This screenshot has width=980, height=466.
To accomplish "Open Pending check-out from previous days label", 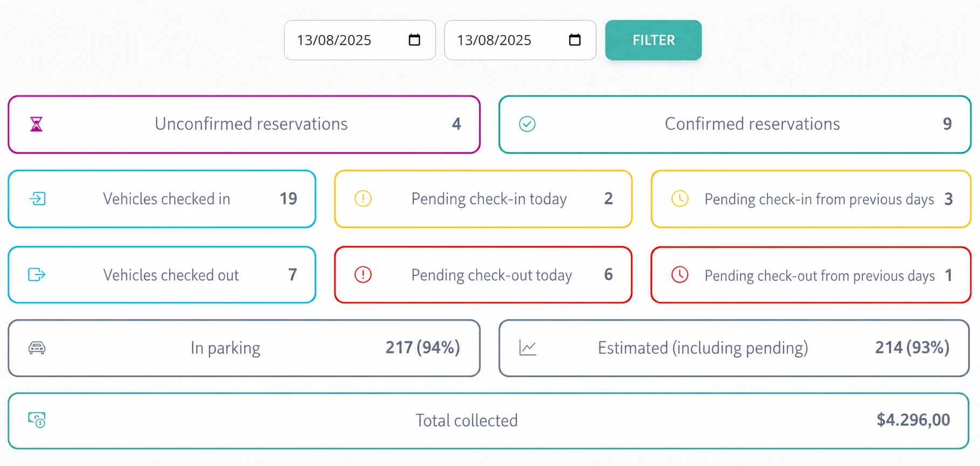I will click(x=820, y=276).
